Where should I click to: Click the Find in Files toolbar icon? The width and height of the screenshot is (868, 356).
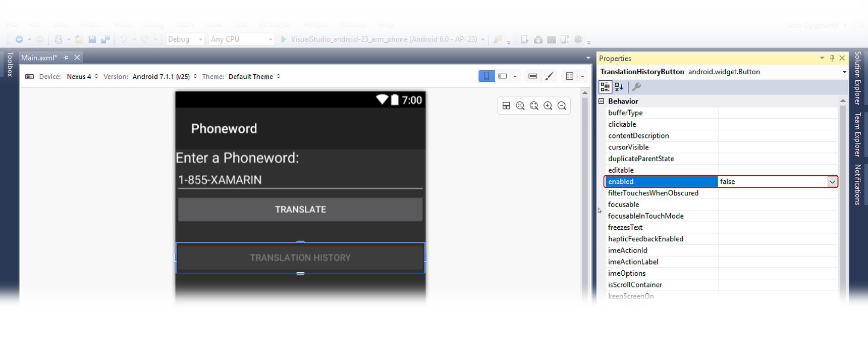(498, 39)
